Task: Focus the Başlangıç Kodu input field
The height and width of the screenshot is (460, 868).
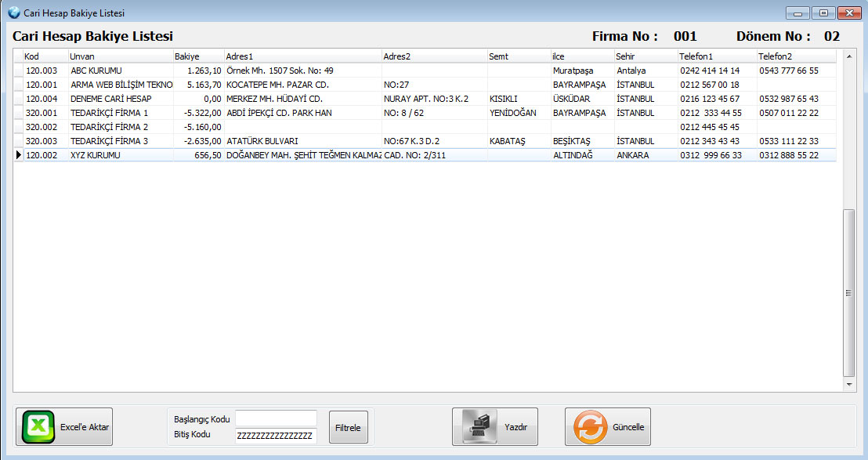Action: [x=277, y=418]
